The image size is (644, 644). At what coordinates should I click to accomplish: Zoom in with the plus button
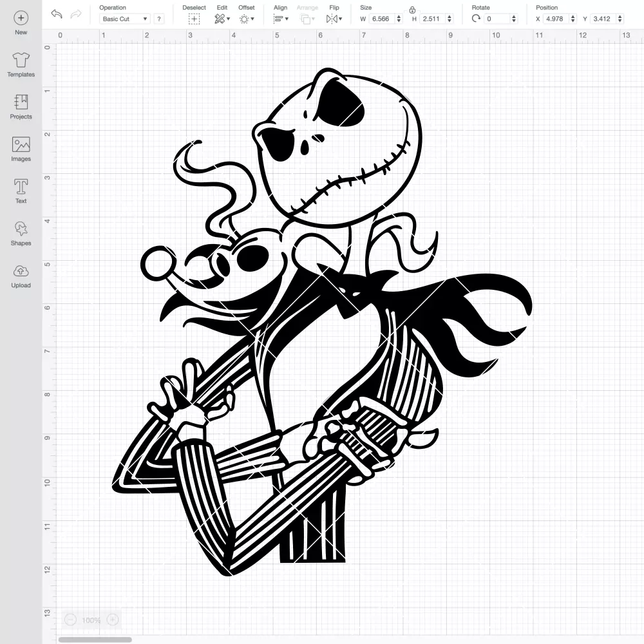[113, 620]
